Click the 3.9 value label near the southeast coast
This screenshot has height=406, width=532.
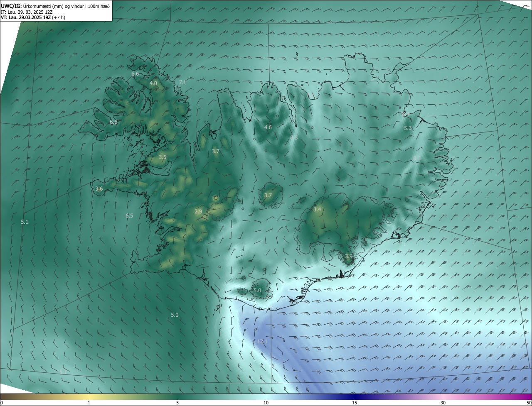pyautogui.click(x=349, y=257)
